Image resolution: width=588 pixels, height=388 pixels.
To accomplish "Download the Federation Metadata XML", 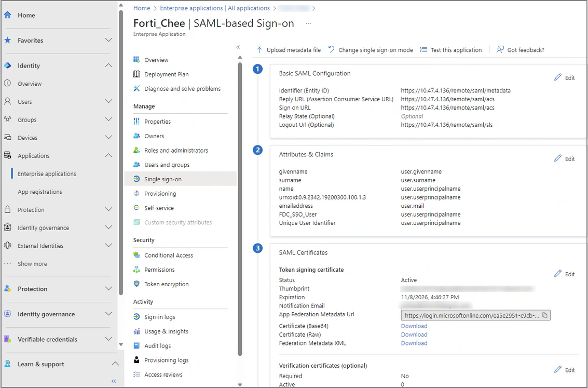I will 414,343.
